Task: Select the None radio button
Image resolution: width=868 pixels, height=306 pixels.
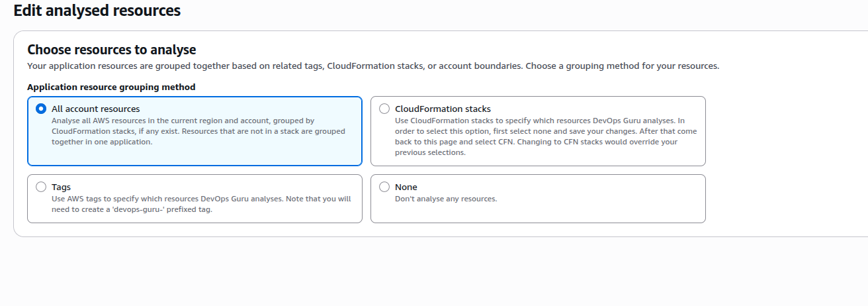Action: [x=384, y=187]
